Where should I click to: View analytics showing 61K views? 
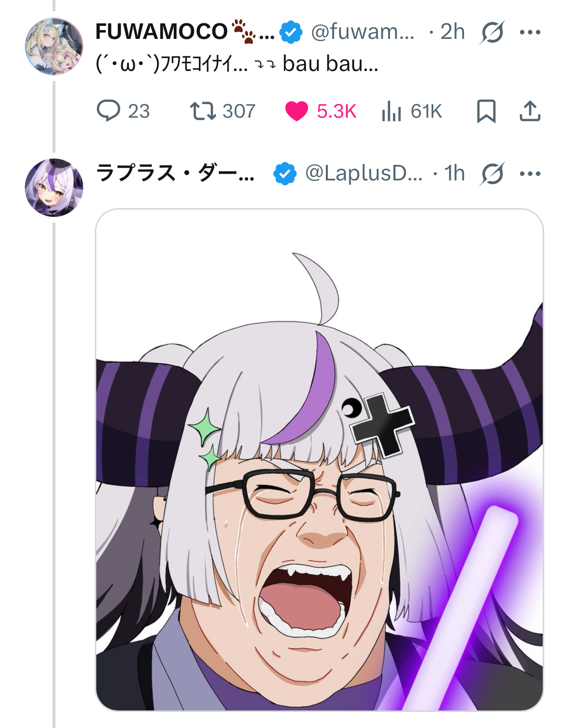(411, 111)
